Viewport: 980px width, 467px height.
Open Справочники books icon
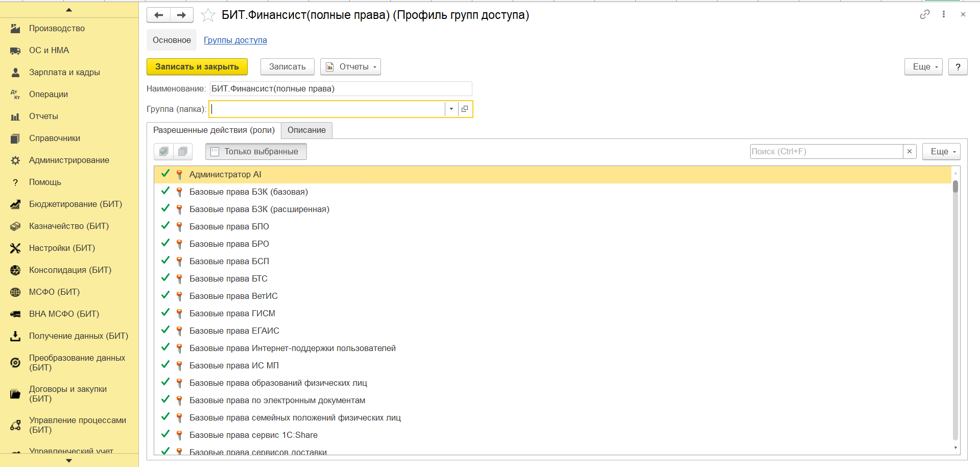point(15,138)
